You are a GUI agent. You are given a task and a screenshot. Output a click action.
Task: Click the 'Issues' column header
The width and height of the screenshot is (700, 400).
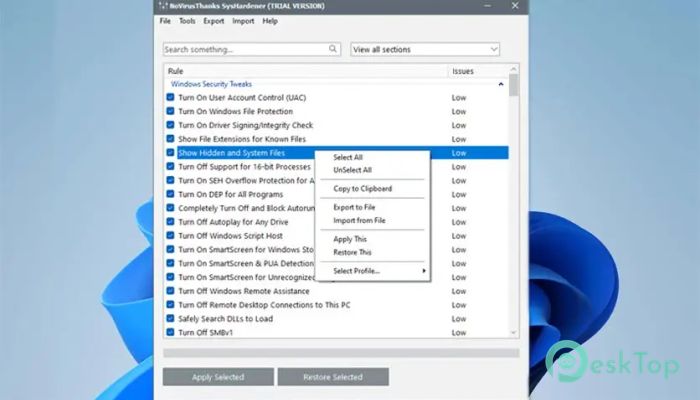click(x=478, y=71)
